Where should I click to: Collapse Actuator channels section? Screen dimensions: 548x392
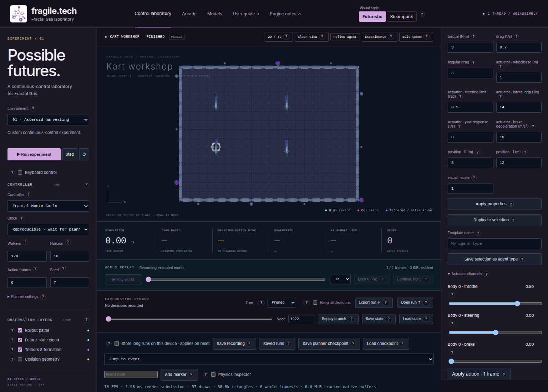[465, 274]
